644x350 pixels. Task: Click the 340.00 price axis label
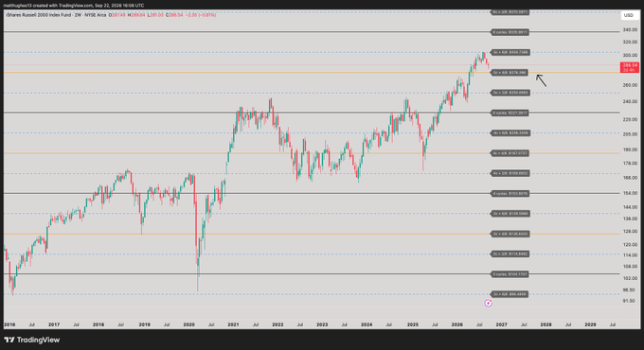pos(630,30)
